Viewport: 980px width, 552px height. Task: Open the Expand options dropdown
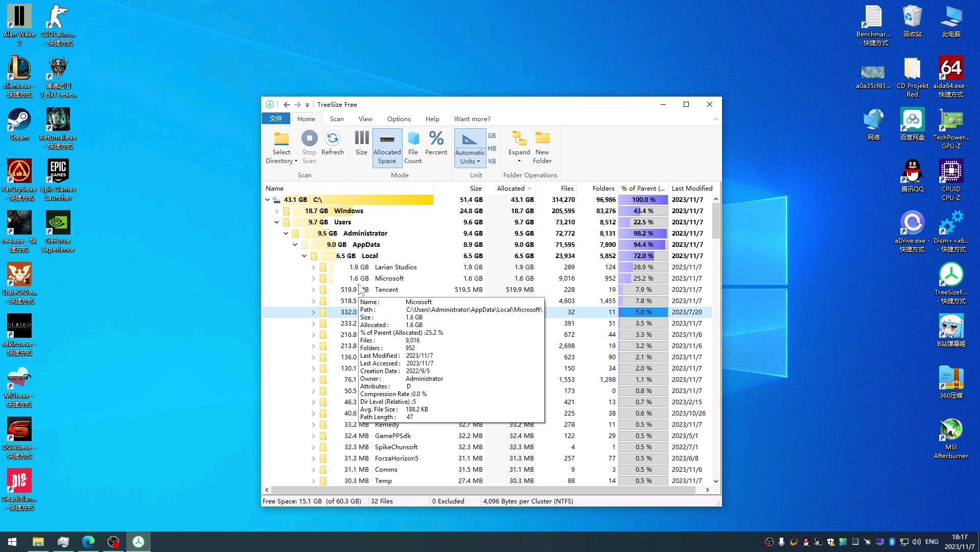tap(519, 148)
